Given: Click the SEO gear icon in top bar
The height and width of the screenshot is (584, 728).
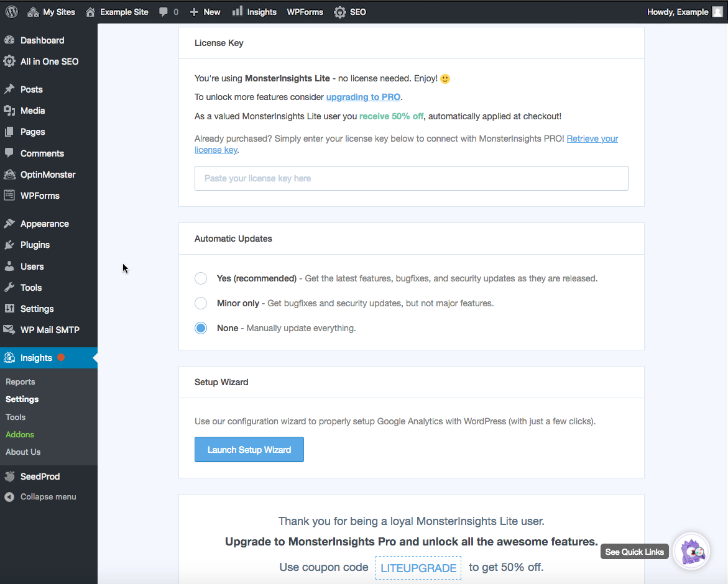Looking at the screenshot, I should (x=340, y=12).
